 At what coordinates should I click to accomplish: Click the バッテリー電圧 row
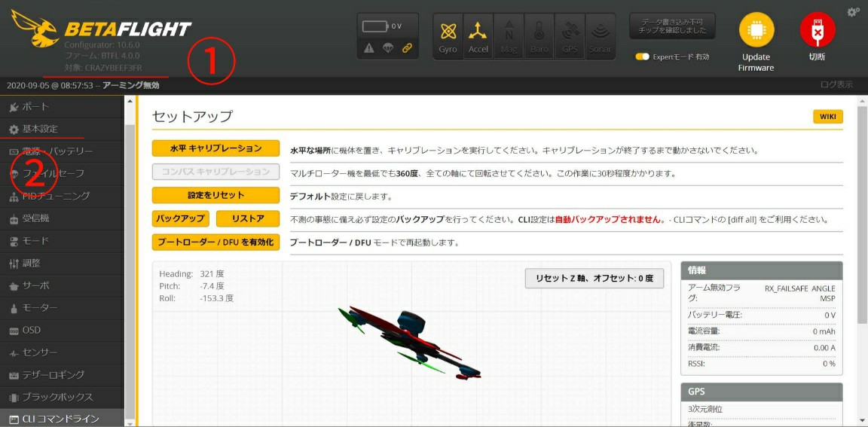[x=762, y=315]
